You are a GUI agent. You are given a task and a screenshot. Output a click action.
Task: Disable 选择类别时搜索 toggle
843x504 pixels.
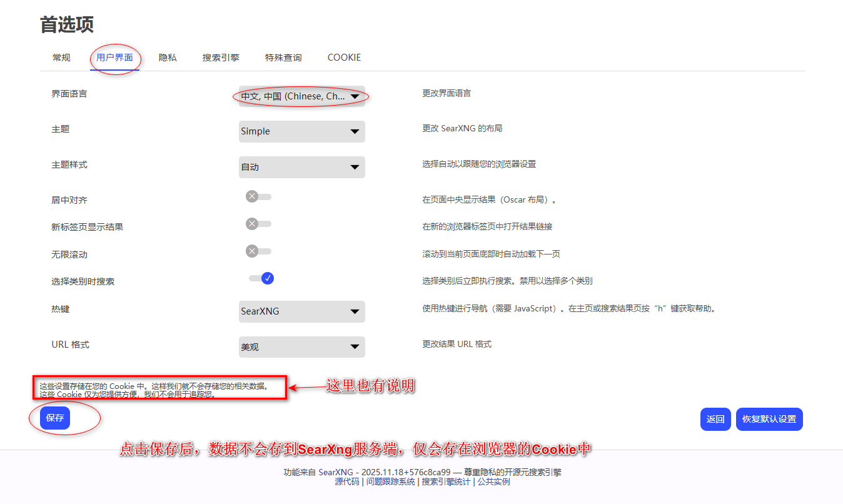coord(261,278)
